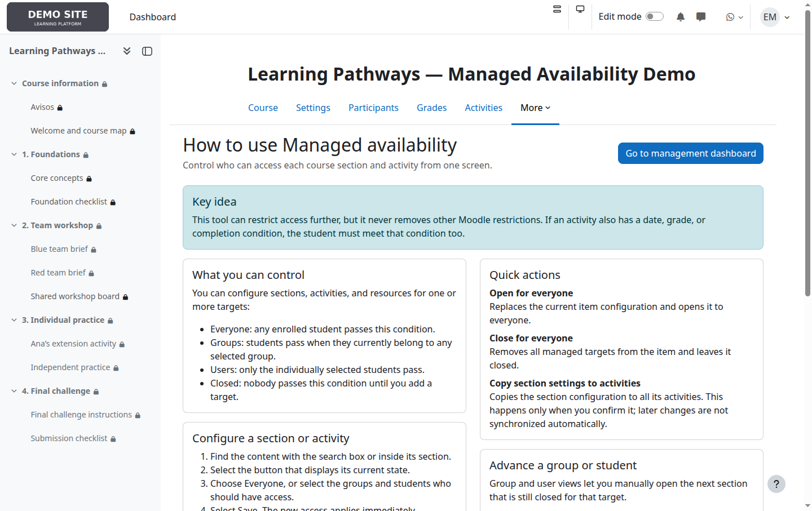The width and height of the screenshot is (812, 511).
Task: Open the notifications bell
Action: point(681,17)
